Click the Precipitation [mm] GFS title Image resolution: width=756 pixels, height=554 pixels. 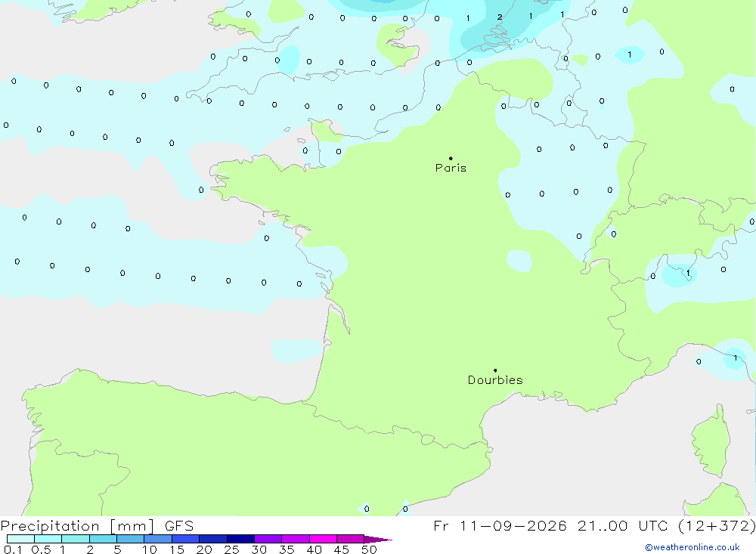click(97, 526)
